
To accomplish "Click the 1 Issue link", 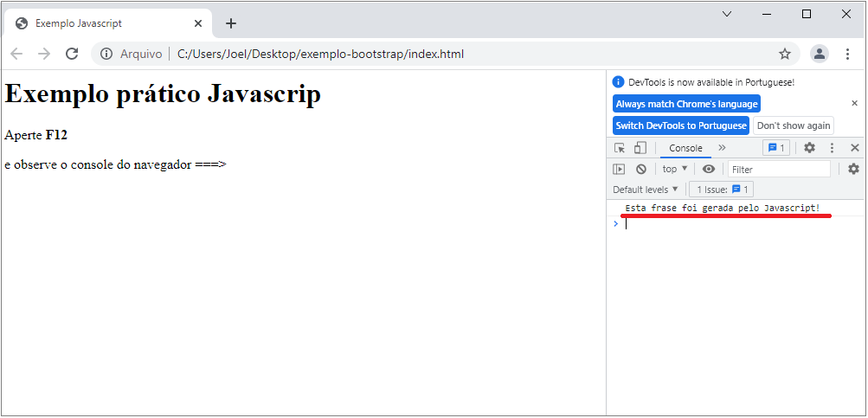I will click(721, 190).
